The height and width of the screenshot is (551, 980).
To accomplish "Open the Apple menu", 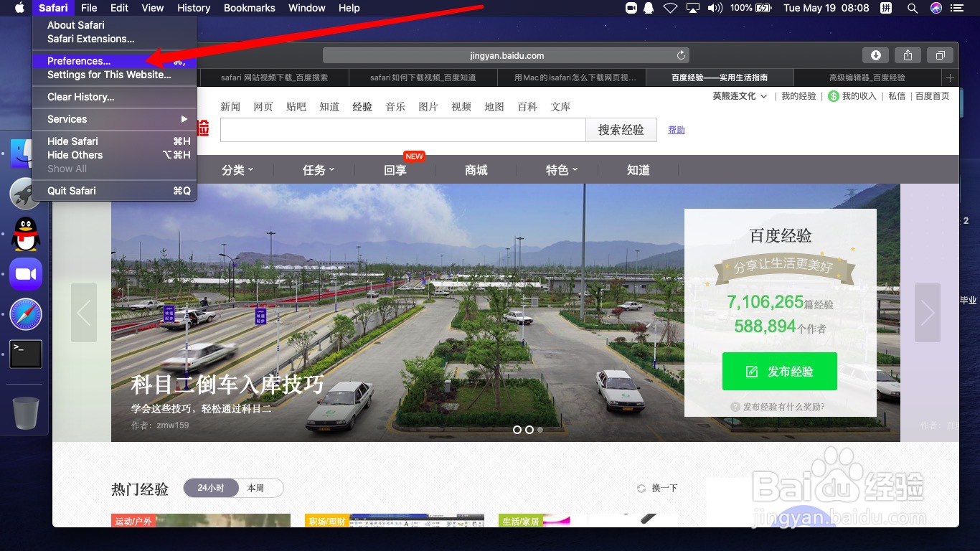I will click(x=19, y=8).
